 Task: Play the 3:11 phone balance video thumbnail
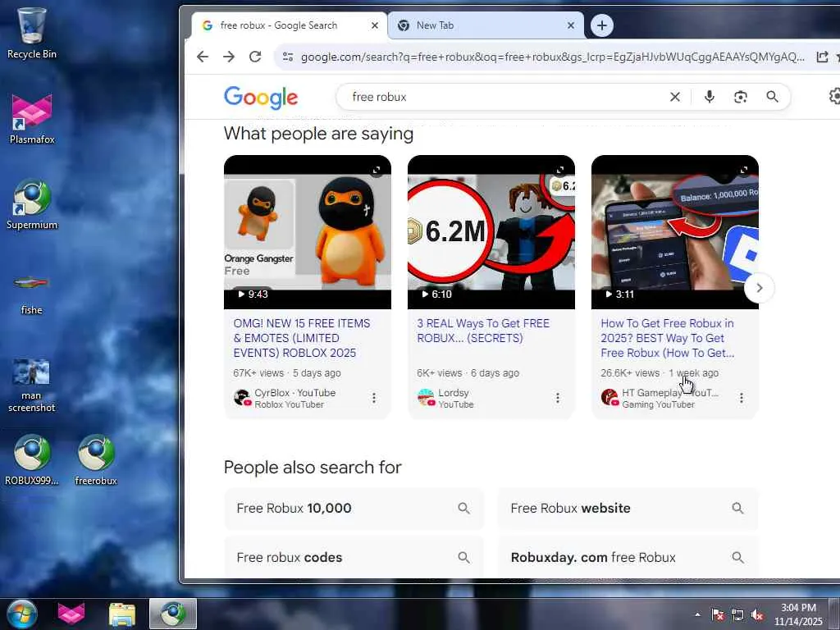[x=675, y=232]
